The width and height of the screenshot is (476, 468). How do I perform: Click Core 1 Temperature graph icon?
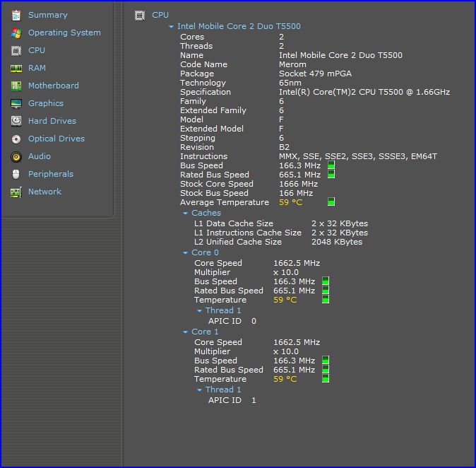(x=326, y=378)
